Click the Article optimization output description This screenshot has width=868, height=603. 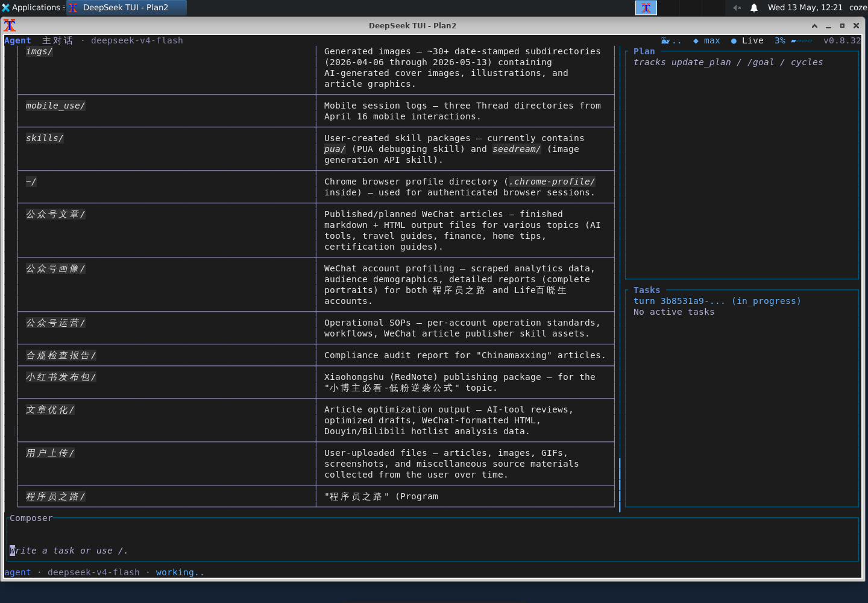pos(465,420)
